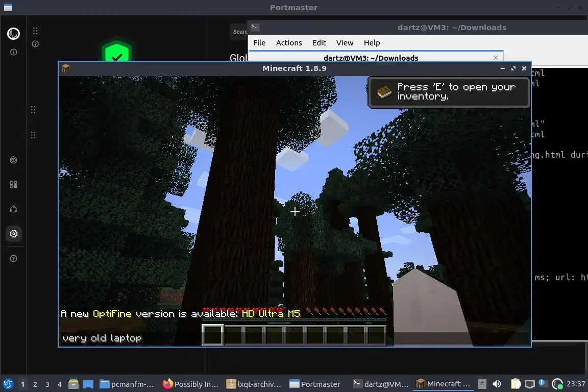Select the highlighted first hotbar slot
This screenshot has width=588, height=392.
pyautogui.click(x=213, y=335)
